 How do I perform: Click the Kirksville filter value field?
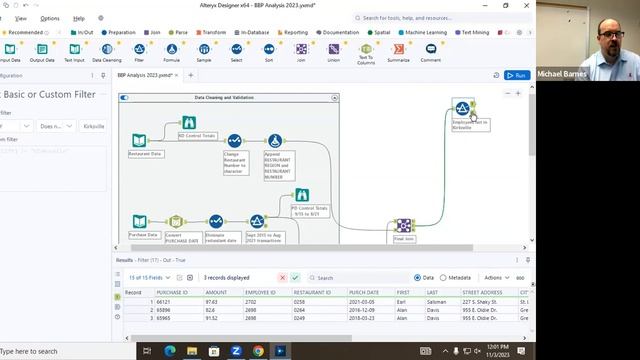tap(93, 126)
